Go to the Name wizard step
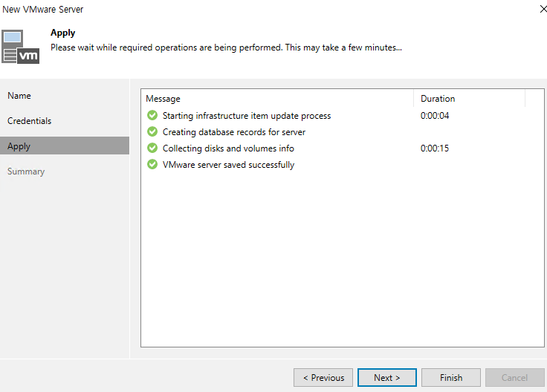This screenshot has width=547, height=392. click(x=65, y=96)
